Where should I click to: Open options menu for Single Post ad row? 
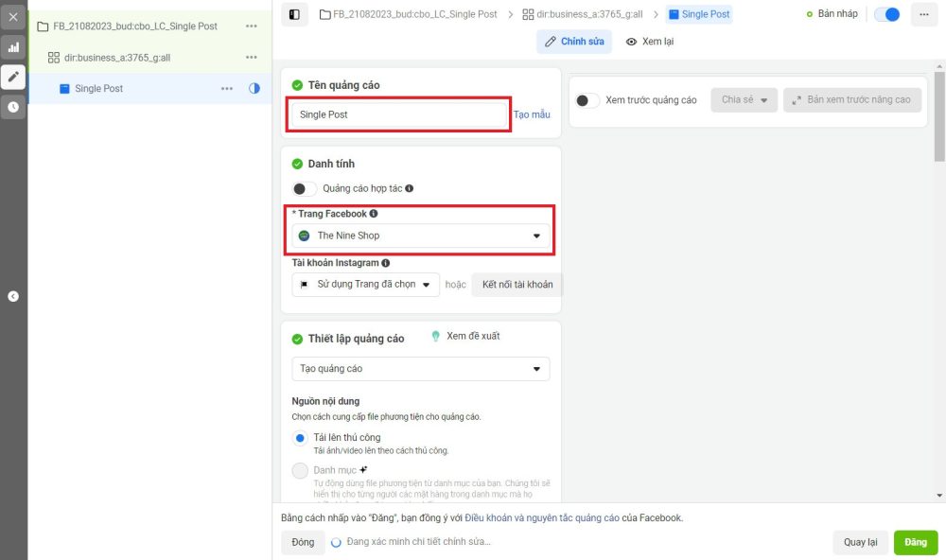click(x=227, y=88)
